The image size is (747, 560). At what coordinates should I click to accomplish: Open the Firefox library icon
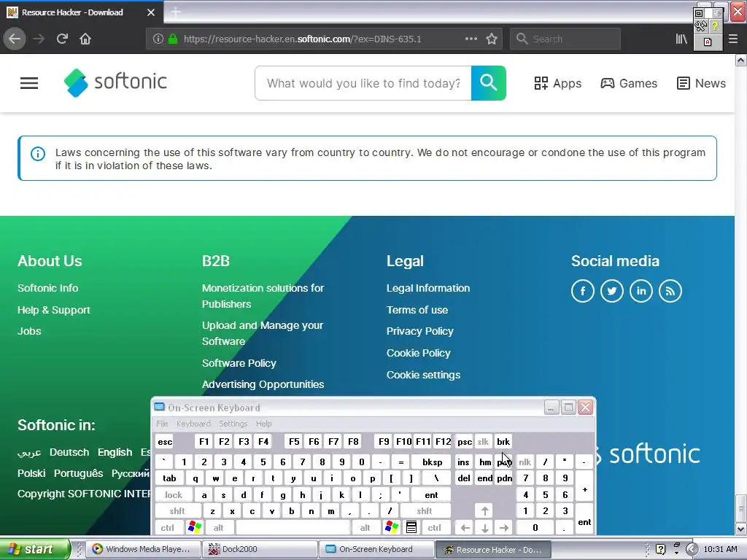tap(681, 39)
